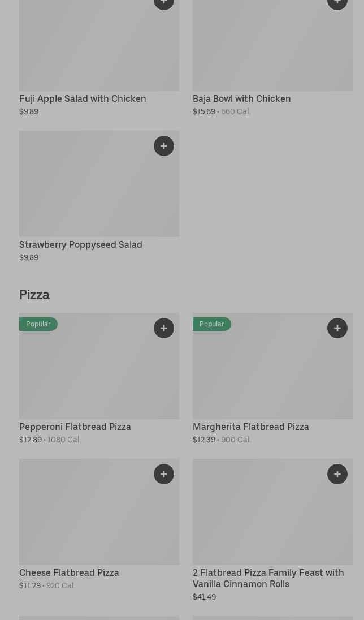Add Baja Bowl with Chicken to cart
This screenshot has width=364, height=620.
click(337, 3)
